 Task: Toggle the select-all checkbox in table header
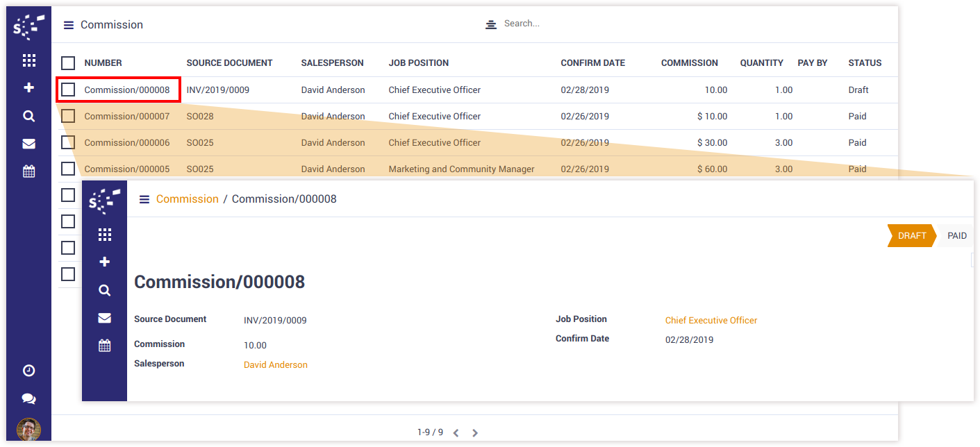[x=68, y=63]
